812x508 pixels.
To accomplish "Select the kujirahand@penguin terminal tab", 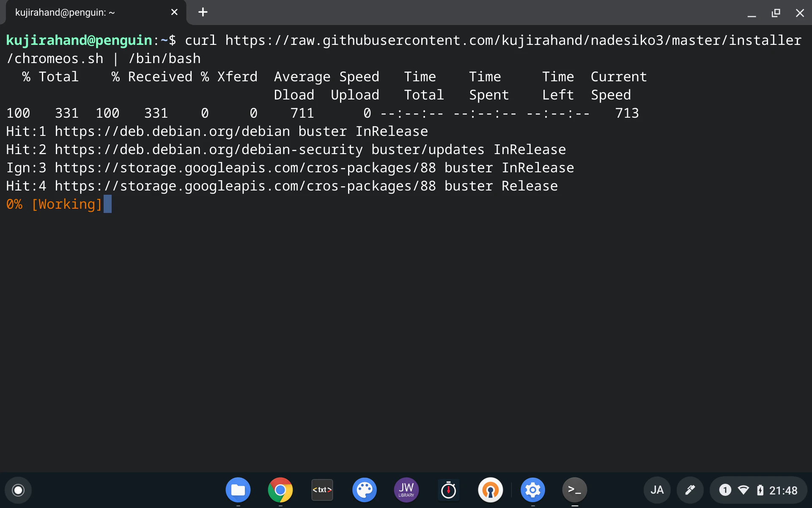I will click(96, 13).
